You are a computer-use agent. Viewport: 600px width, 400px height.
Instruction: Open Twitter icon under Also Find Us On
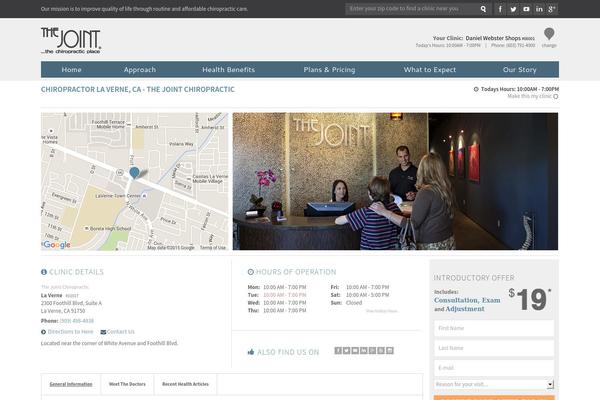click(346, 351)
